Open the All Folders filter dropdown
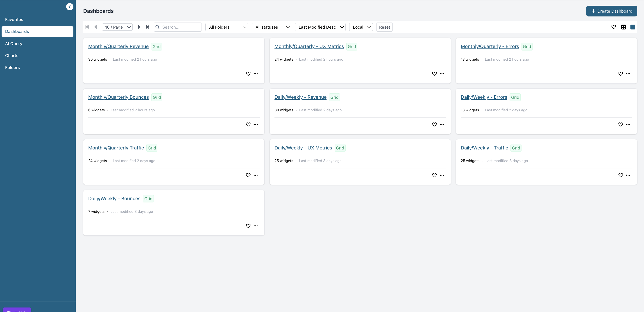Viewport: 644px width, 312px height. click(x=227, y=27)
